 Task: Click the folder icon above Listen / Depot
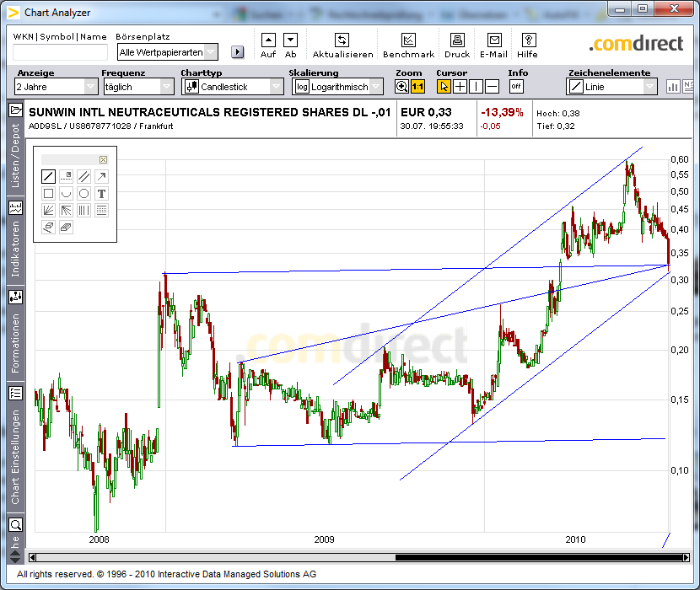click(16, 110)
